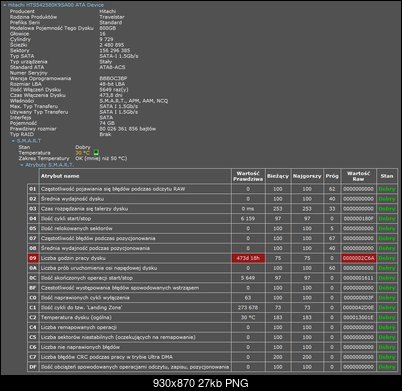Click the '8BBOC3BP' firmware version value
Screen dimensions: 402x391
pyautogui.click(x=113, y=78)
